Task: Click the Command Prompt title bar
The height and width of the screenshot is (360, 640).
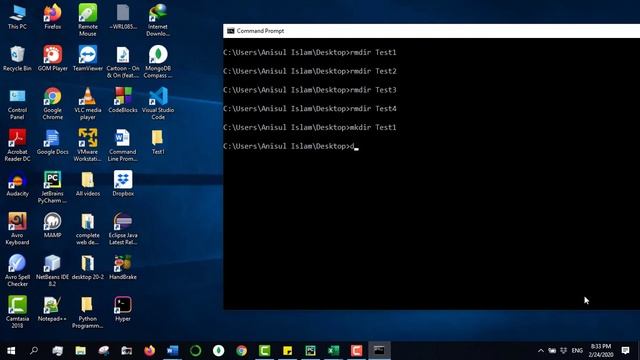Action: coord(431,31)
